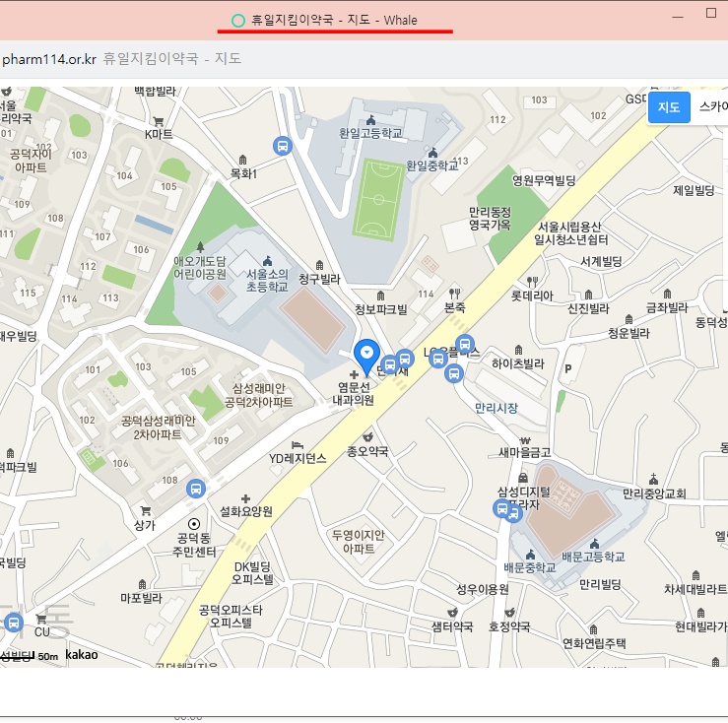728x723 pixels.
Task: Click the 청구빌라 building icon
Action: click(319, 265)
